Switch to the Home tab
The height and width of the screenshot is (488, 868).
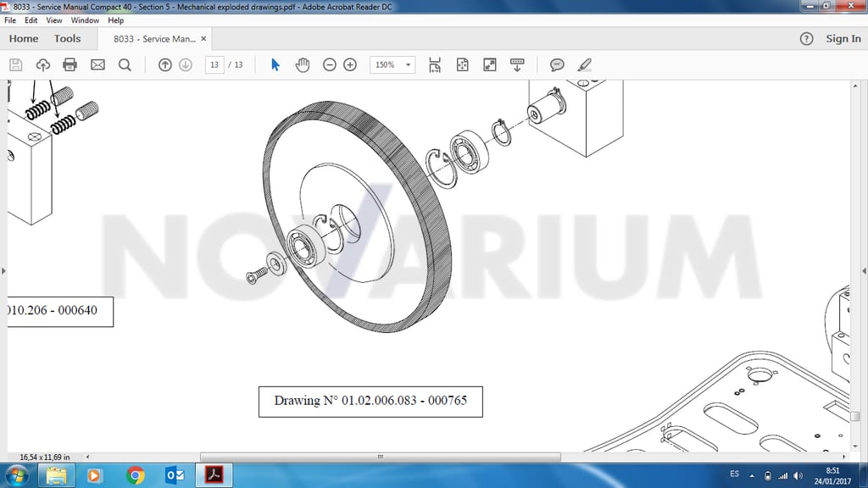pyautogui.click(x=23, y=39)
